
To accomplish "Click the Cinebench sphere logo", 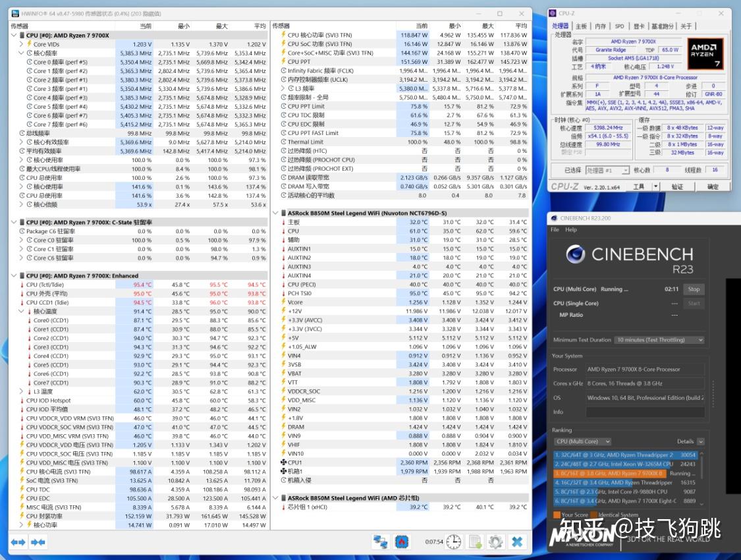I will (x=575, y=255).
